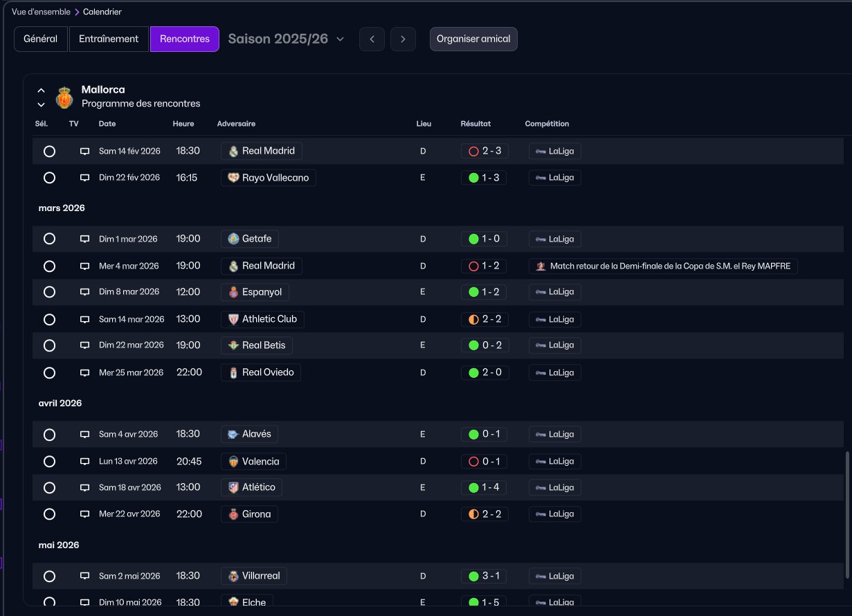This screenshot has width=852, height=616.
Task: Switch to the Entraînement tab
Action: click(109, 39)
